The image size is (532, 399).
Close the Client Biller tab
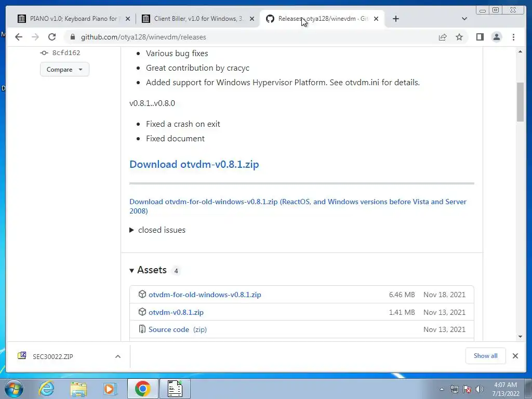[x=252, y=19]
